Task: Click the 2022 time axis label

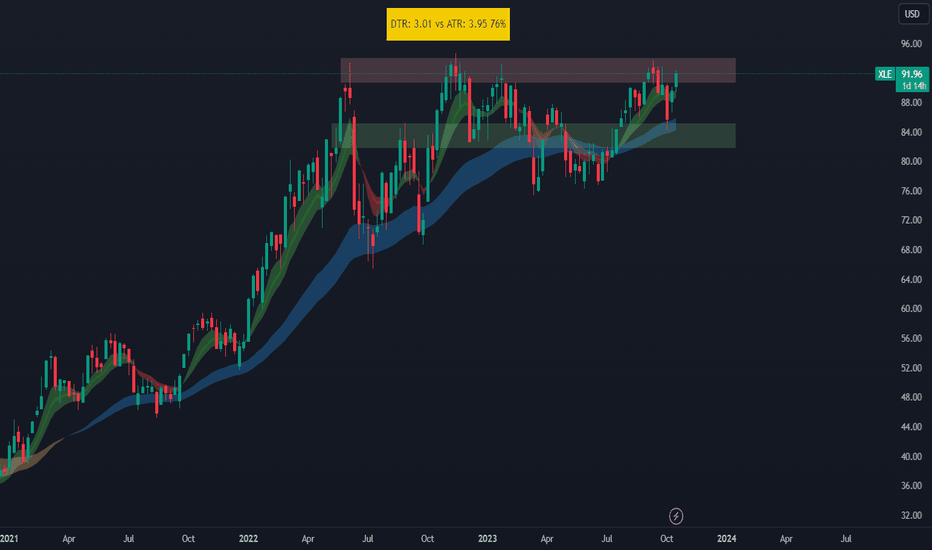Action: tap(248, 539)
